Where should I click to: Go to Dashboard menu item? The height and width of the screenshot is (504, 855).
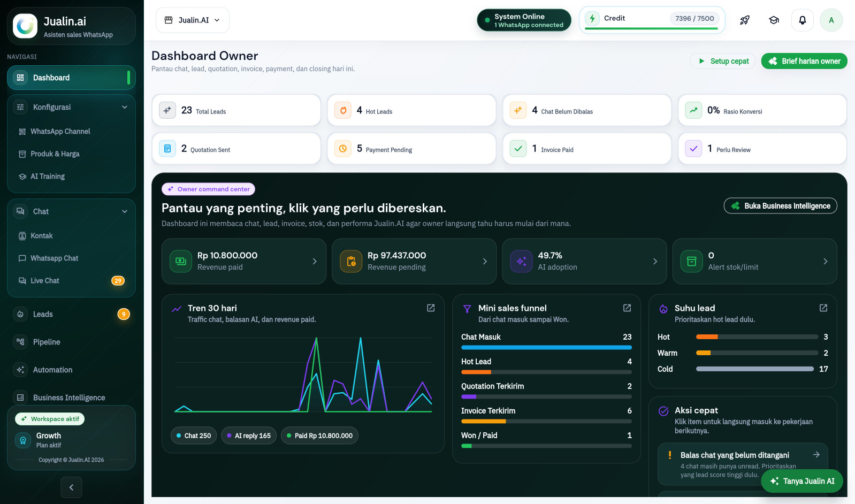click(71, 78)
